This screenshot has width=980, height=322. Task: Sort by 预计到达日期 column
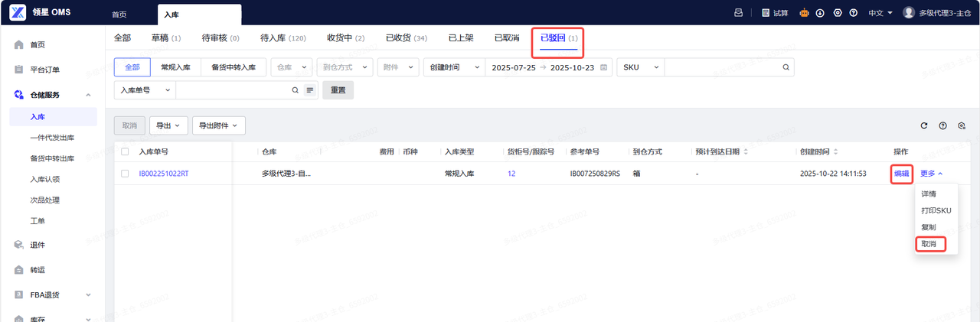[x=746, y=151]
